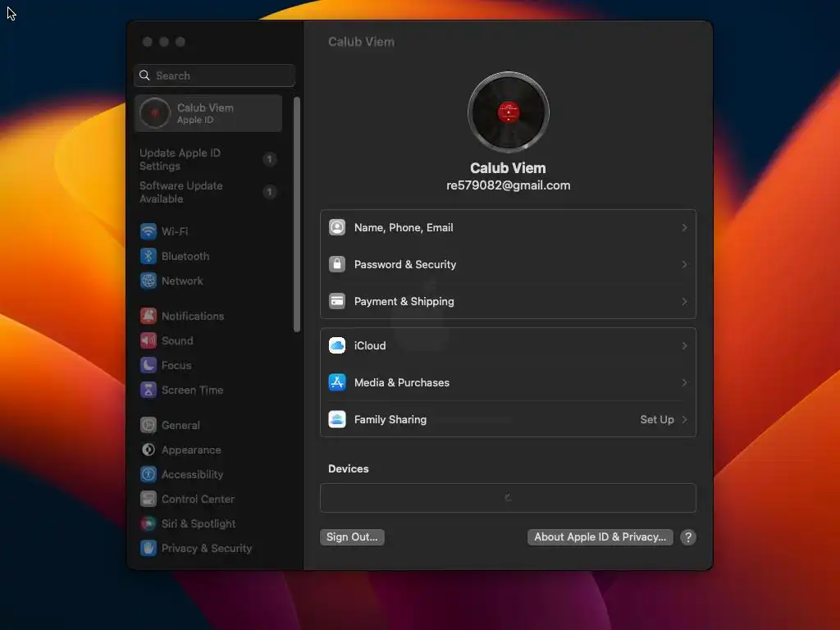Click the Payment & Shipping card icon
840x630 pixels.
[337, 302]
